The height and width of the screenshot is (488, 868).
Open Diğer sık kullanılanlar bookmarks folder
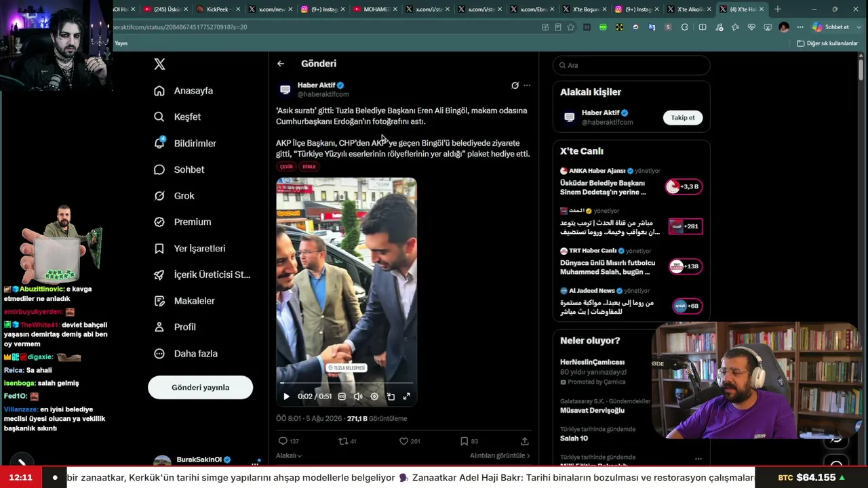[827, 43]
